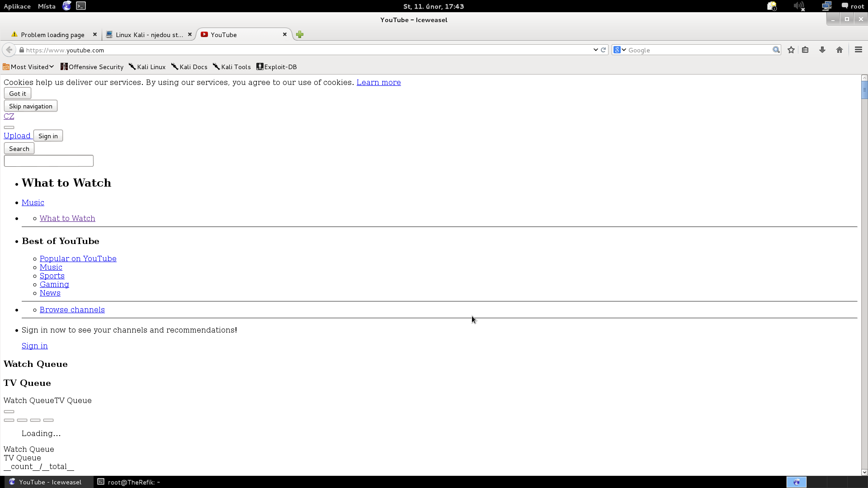Click the YouTube search text field

[x=49, y=161]
